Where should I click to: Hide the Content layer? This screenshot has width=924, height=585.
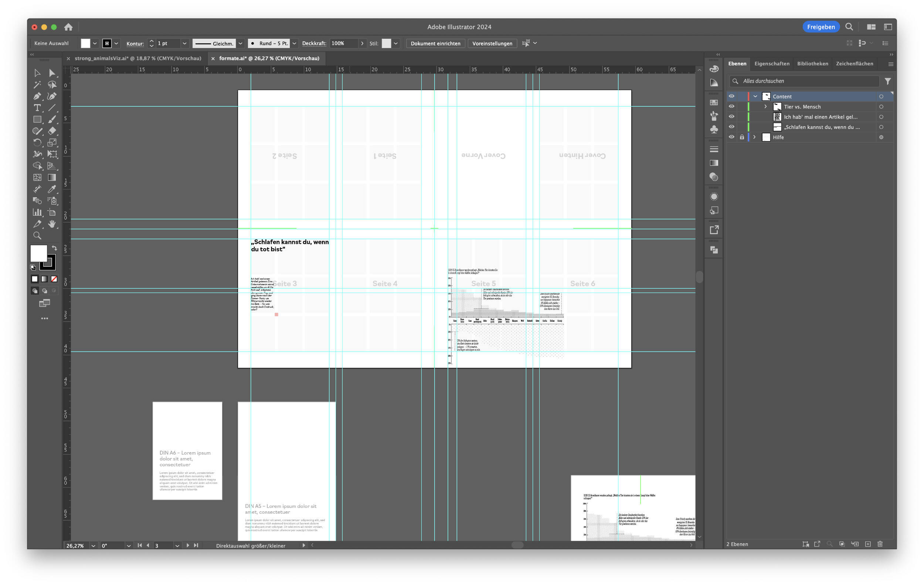pos(731,96)
